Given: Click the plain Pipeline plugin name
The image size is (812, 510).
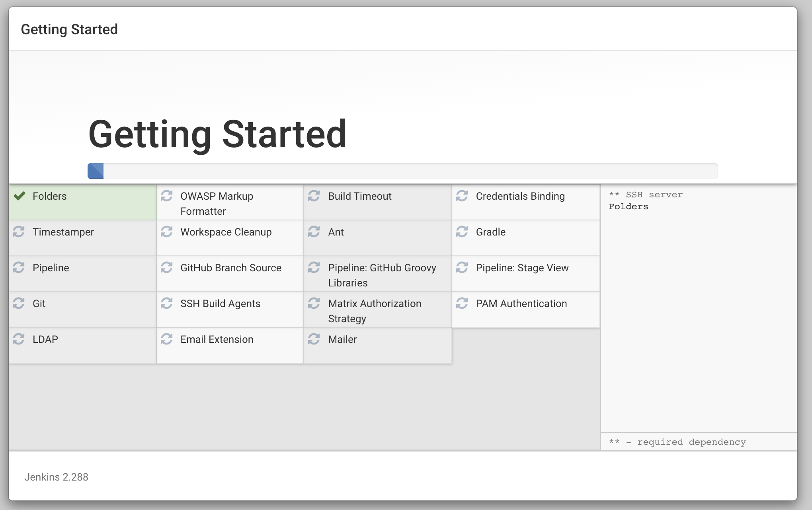Looking at the screenshot, I should 51,268.
